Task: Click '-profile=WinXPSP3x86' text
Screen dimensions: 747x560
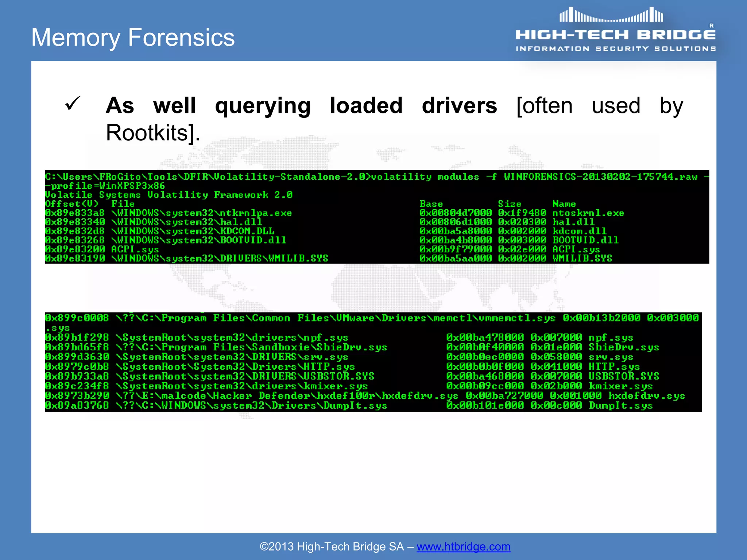Action: 105,186
